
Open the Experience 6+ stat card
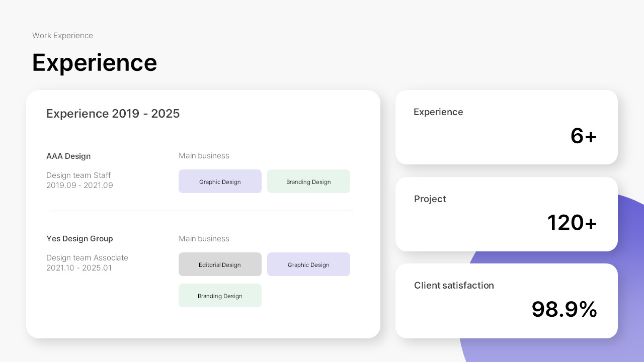[507, 127]
